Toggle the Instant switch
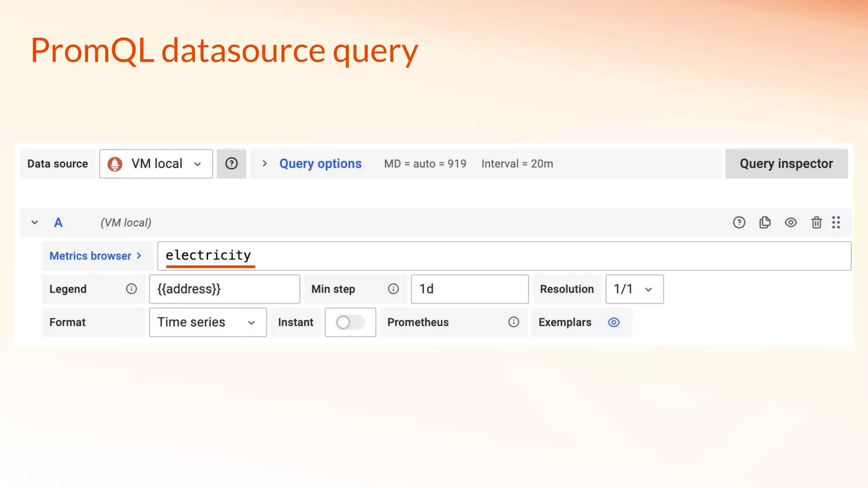This screenshot has width=868, height=488. [350, 322]
